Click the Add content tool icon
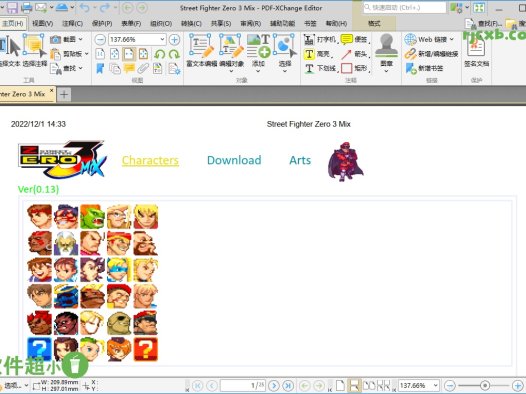The image size is (526, 394). 258,47
